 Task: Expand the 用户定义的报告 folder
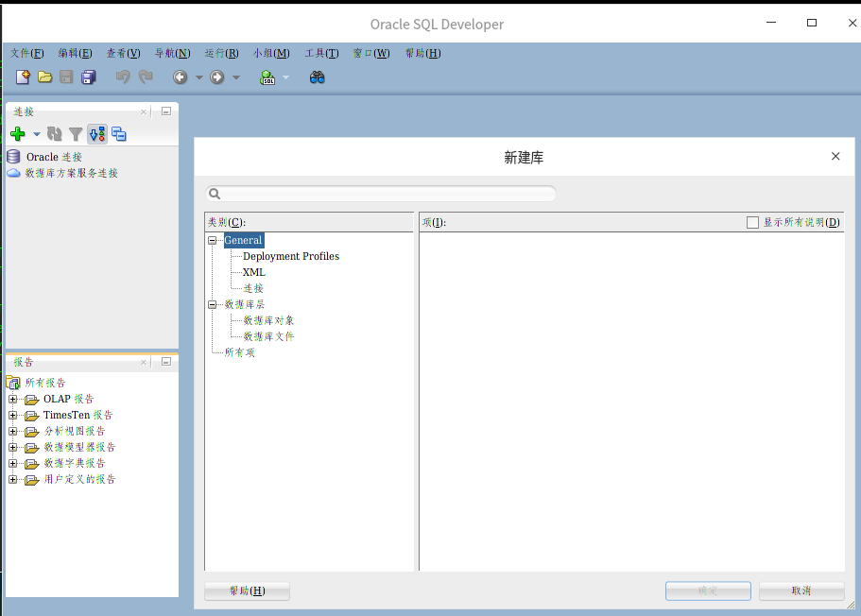(x=13, y=479)
